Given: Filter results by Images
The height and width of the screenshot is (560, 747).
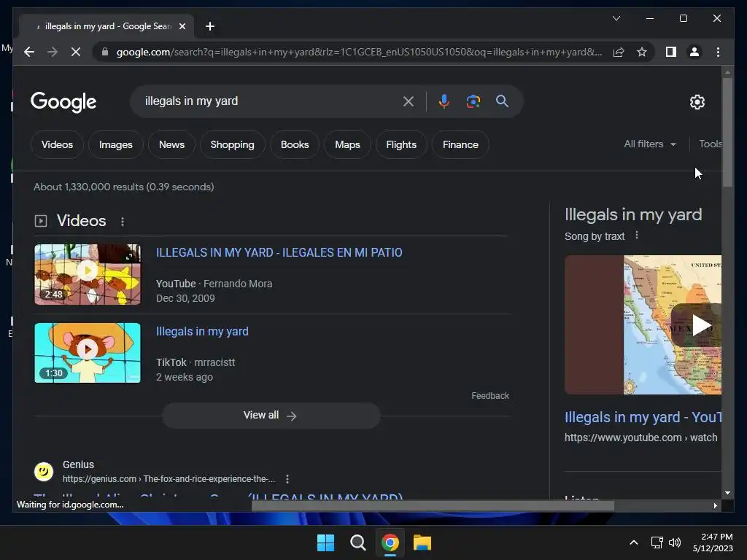Looking at the screenshot, I should pos(116,144).
